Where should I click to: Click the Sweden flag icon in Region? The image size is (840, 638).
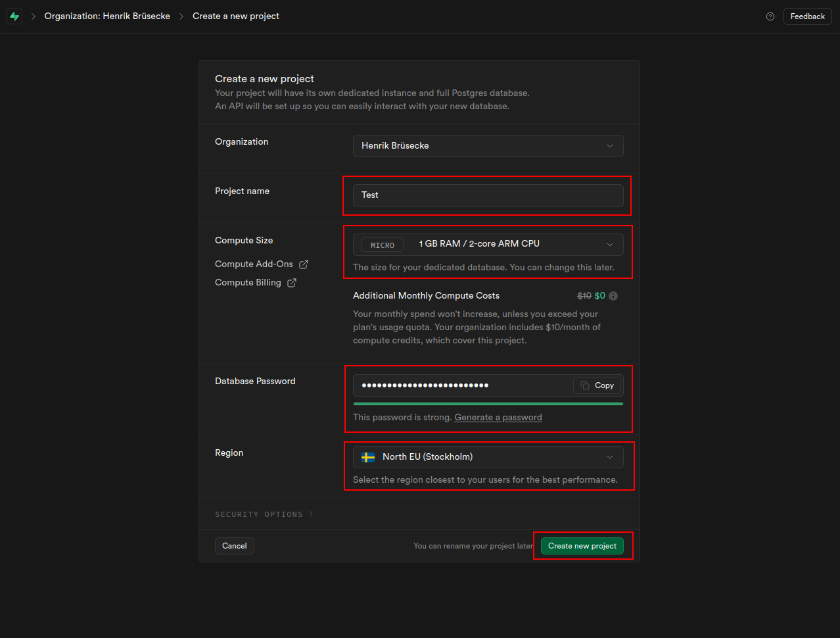(x=368, y=457)
